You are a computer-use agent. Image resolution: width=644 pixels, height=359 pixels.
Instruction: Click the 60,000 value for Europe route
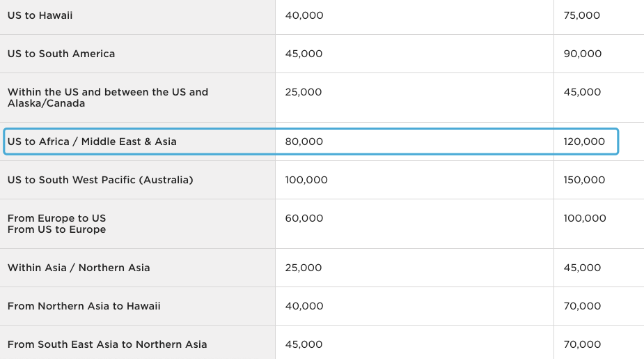(x=304, y=218)
